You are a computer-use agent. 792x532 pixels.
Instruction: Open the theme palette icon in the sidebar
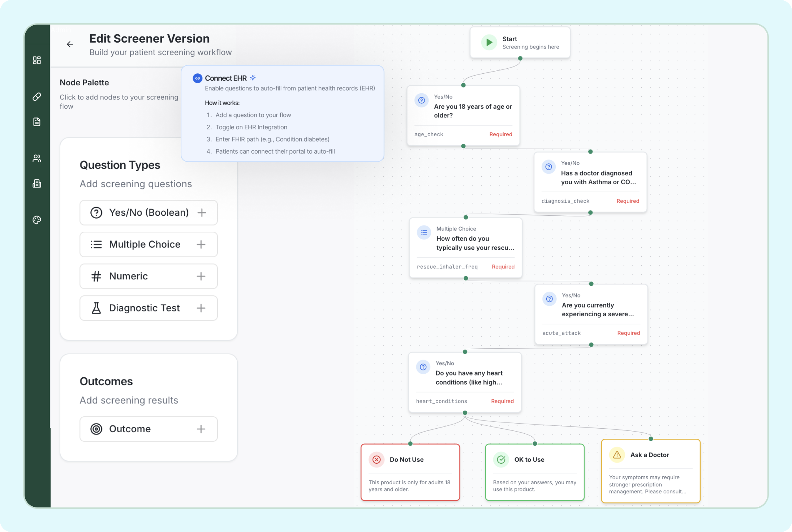click(x=36, y=219)
